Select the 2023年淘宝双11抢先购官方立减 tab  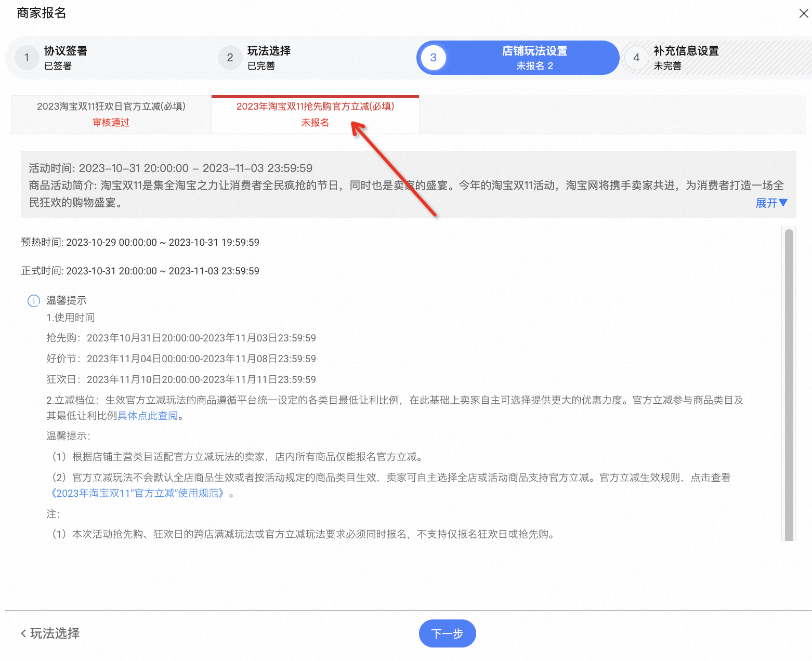click(315, 114)
